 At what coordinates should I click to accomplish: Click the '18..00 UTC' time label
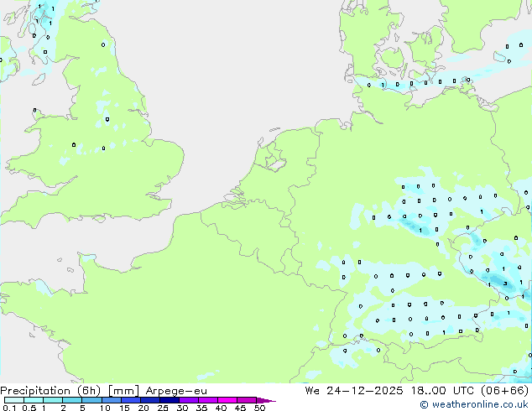click(x=442, y=390)
